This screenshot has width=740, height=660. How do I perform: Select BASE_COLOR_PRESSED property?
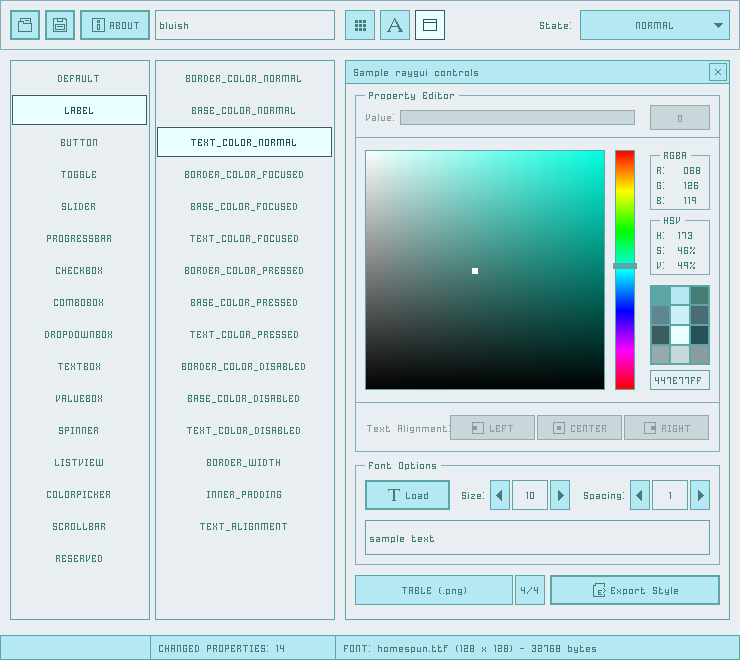coord(244,302)
